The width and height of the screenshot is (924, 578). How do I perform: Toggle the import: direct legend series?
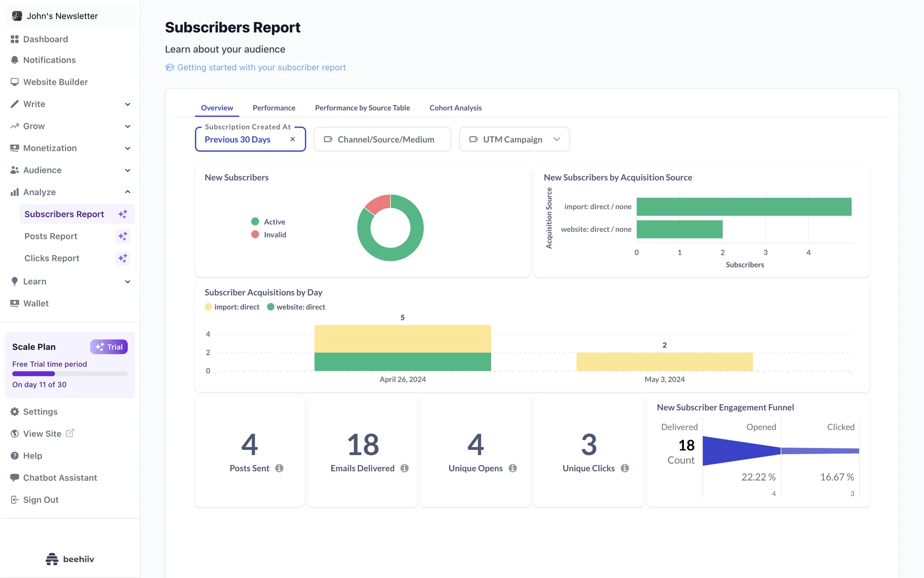pyautogui.click(x=232, y=307)
